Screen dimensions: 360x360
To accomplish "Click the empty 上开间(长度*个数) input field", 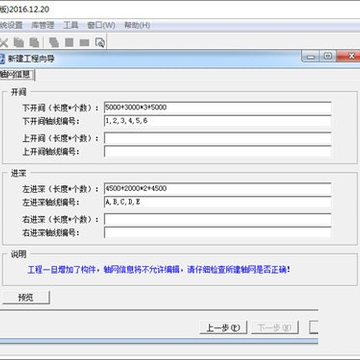I will pos(217,138).
